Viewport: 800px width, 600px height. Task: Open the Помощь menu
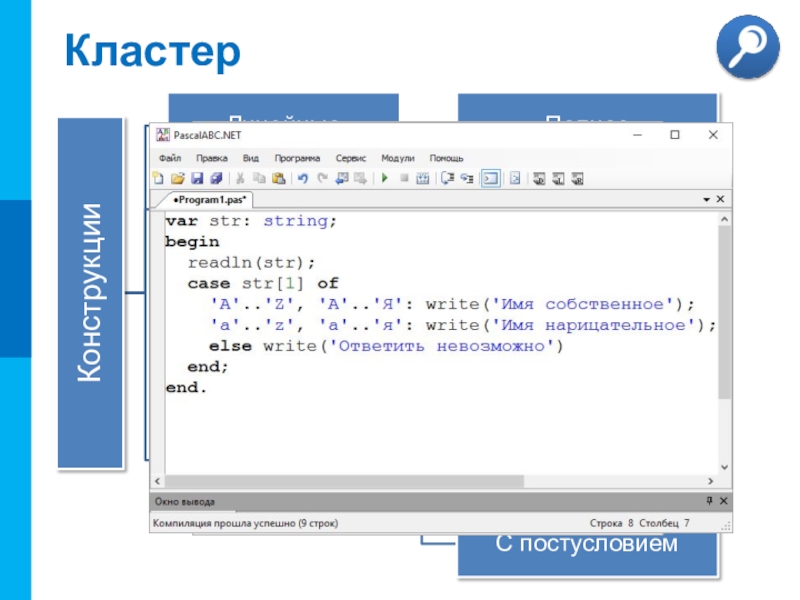(x=446, y=158)
